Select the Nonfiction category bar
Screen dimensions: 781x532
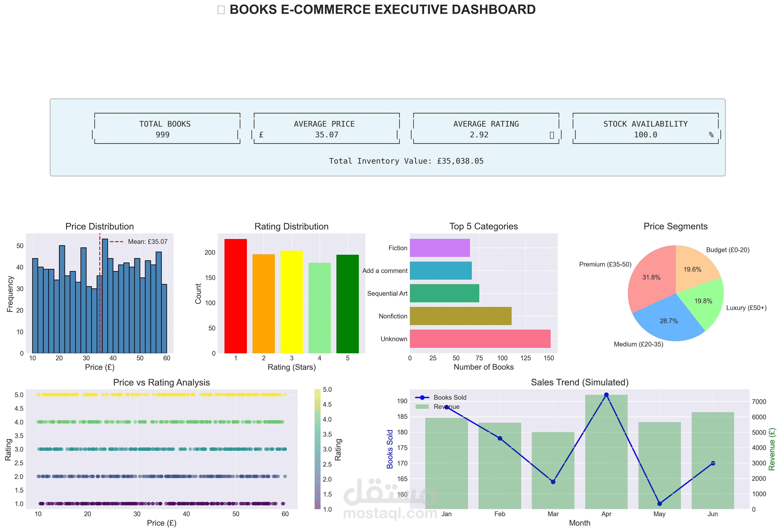[x=460, y=316]
